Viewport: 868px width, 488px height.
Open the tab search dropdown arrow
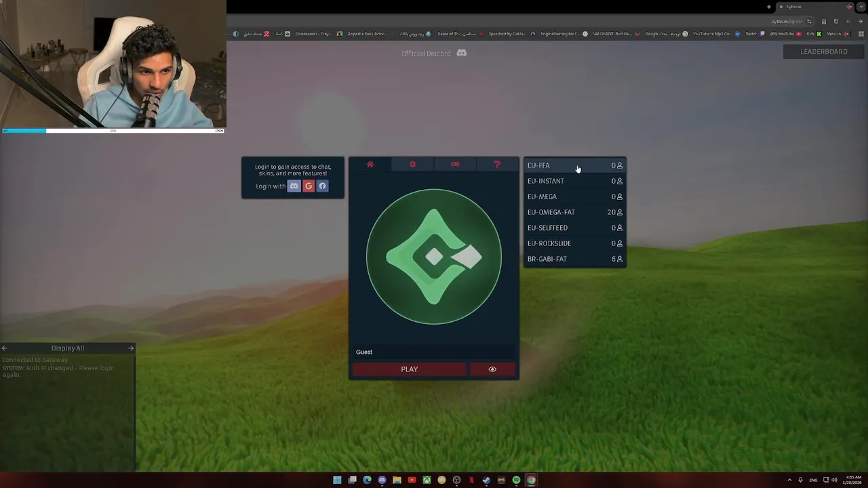point(861,7)
